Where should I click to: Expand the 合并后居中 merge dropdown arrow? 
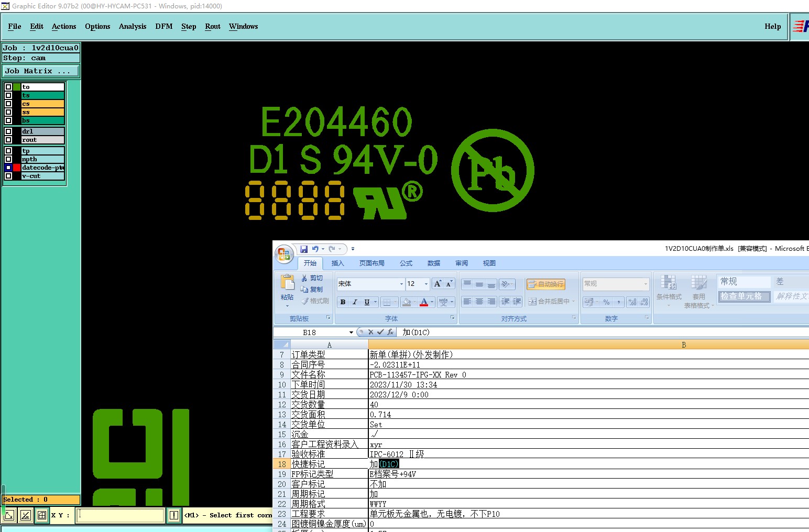[573, 302]
